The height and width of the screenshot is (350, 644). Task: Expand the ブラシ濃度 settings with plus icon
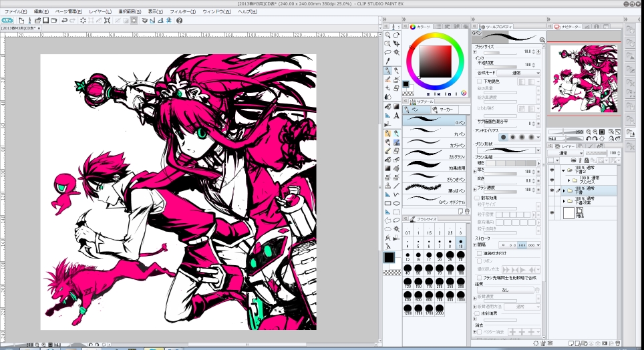pos(475,190)
